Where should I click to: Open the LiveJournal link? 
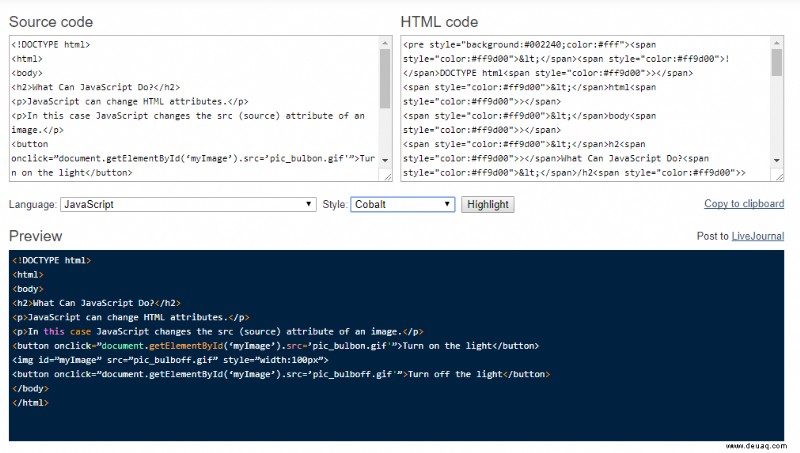click(x=758, y=236)
